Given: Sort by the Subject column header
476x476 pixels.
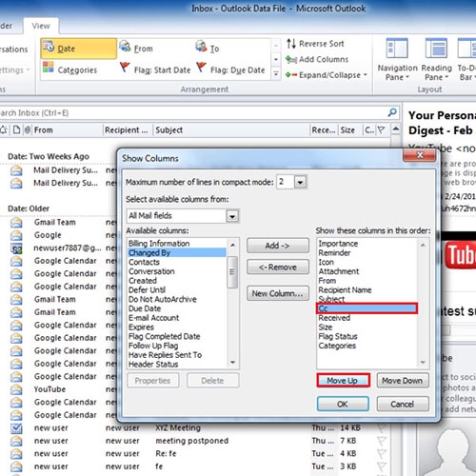Looking at the screenshot, I should click(x=231, y=129).
